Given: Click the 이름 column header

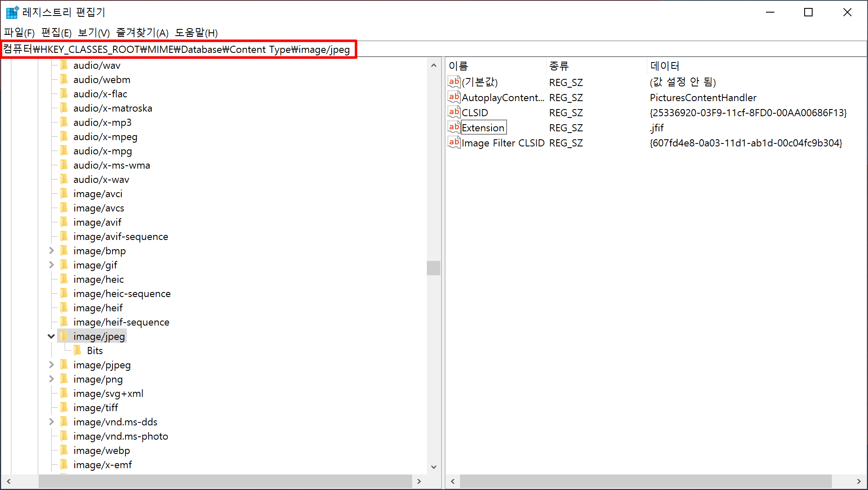Looking at the screenshot, I should pyautogui.click(x=458, y=66).
